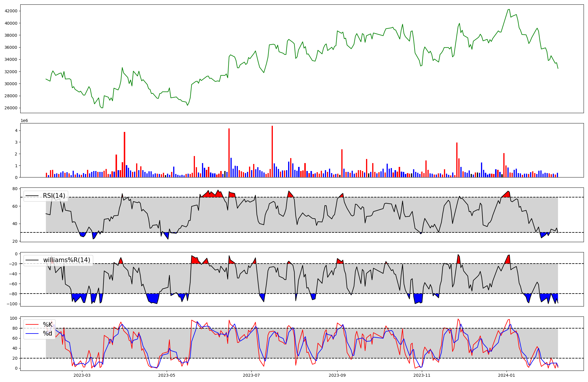Click the 1e6 volume scale multiplier label
588x382 pixels.
[24, 121]
